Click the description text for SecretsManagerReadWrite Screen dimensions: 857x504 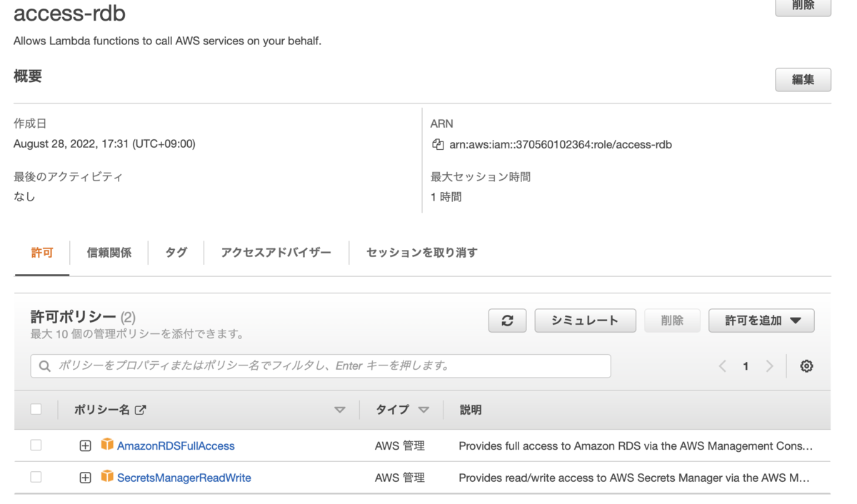[634, 478]
